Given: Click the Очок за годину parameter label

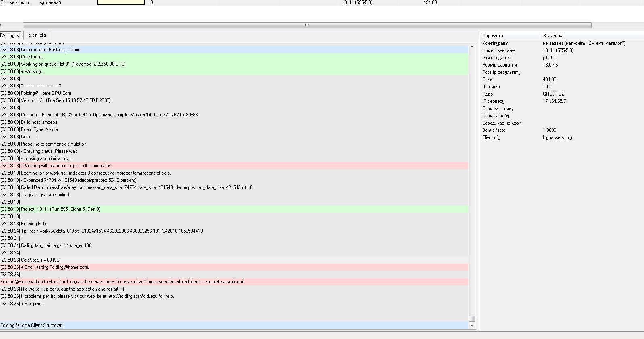Looking at the screenshot, I should tap(498, 108).
